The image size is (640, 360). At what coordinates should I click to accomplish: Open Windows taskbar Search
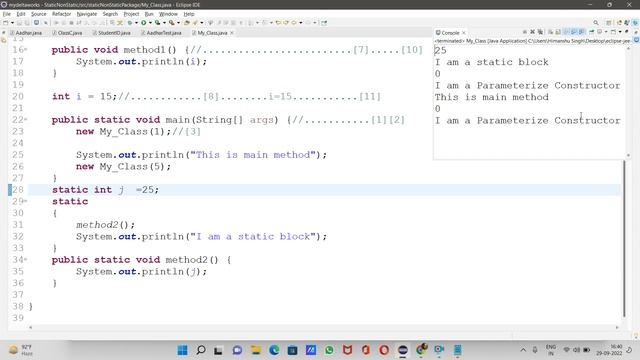pyautogui.click(x=201, y=350)
